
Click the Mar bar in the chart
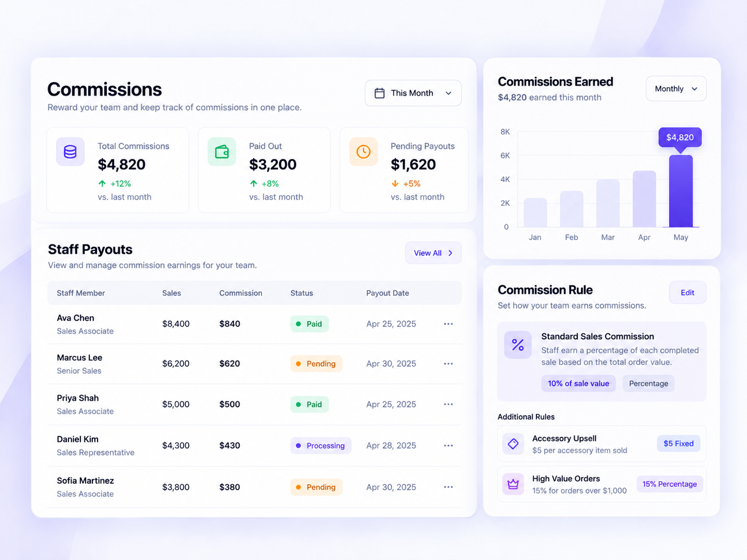coord(608,203)
